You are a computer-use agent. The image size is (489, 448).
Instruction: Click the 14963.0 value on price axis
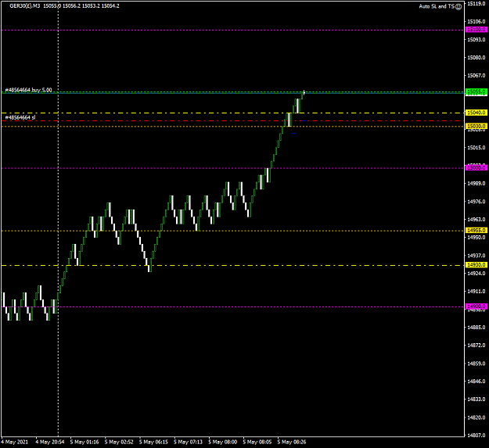click(x=476, y=220)
